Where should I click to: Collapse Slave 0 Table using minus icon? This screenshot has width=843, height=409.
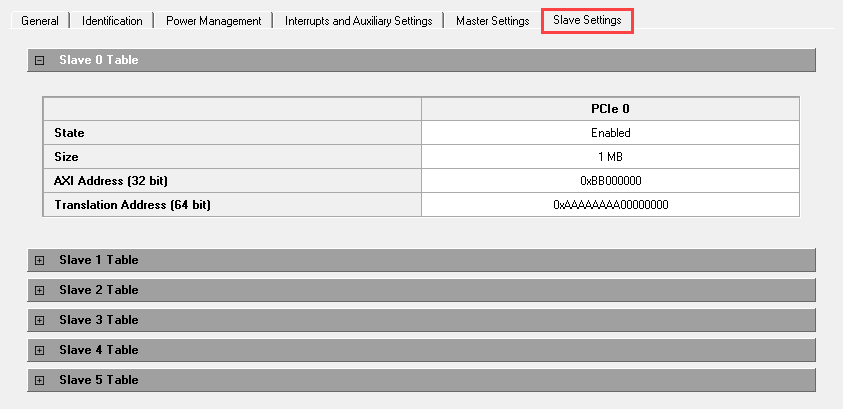pyautogui.click(x=40, y=60)
